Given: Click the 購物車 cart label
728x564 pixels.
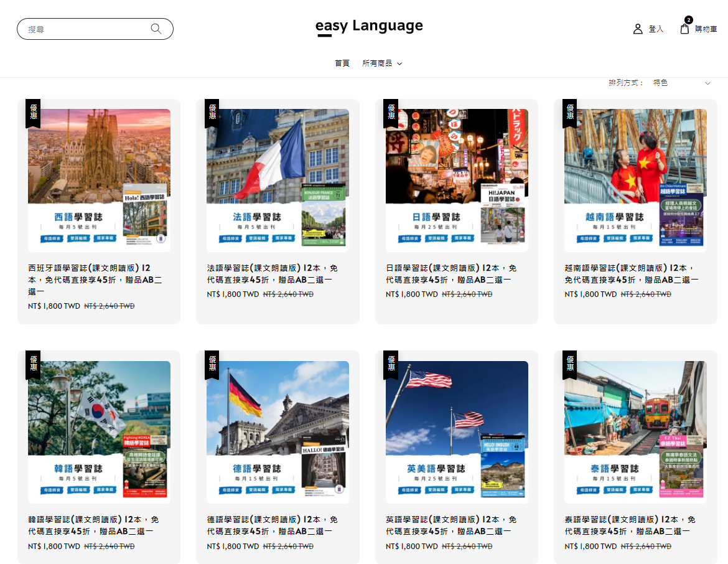Looking at the screenshot, I should click(706, 29).
